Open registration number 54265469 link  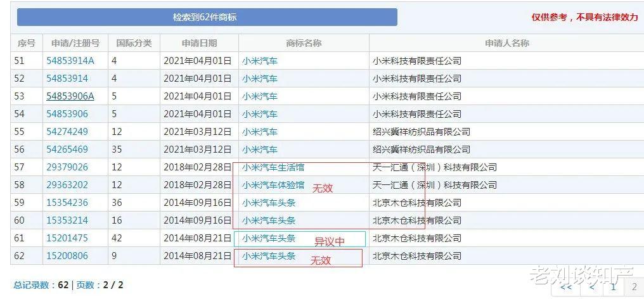click(x=67, y=149)
